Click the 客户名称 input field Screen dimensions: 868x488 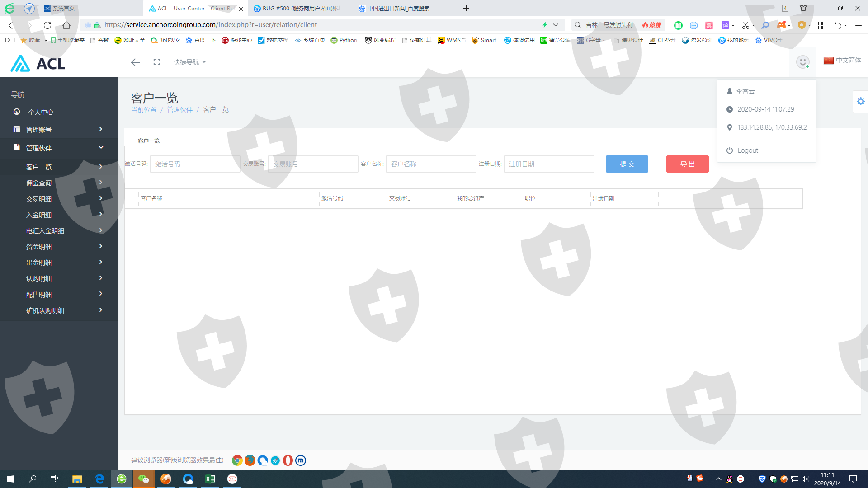(430, 164)
